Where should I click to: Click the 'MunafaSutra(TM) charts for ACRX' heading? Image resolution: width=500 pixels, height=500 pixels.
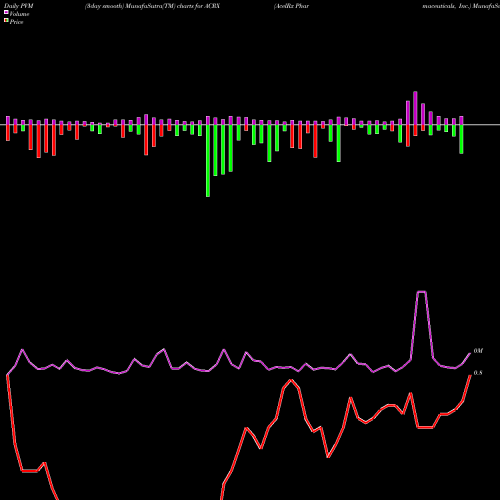tap(173, 6)
